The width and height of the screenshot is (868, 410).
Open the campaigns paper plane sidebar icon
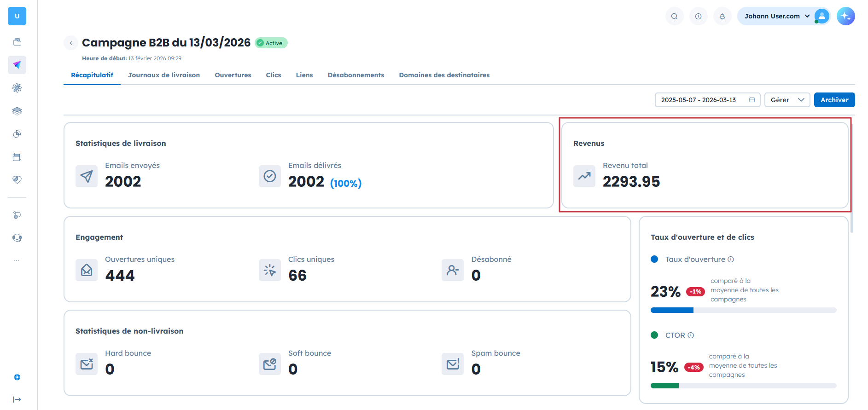(17, 65)
